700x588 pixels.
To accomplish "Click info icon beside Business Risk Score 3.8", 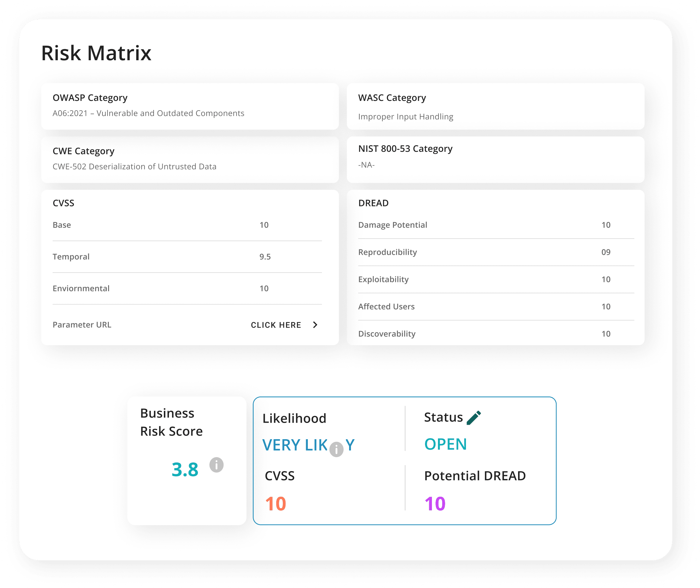I will [216, 465].
